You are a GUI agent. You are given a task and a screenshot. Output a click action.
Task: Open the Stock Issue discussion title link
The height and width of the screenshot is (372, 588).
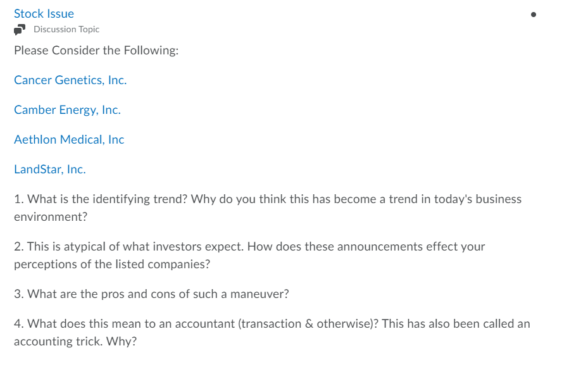[x=44, y=13]
